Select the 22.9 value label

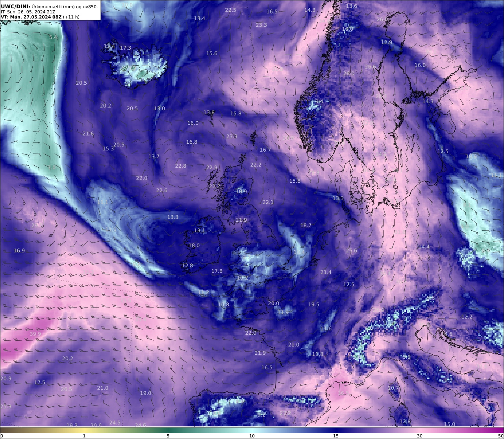click(212, 167)
